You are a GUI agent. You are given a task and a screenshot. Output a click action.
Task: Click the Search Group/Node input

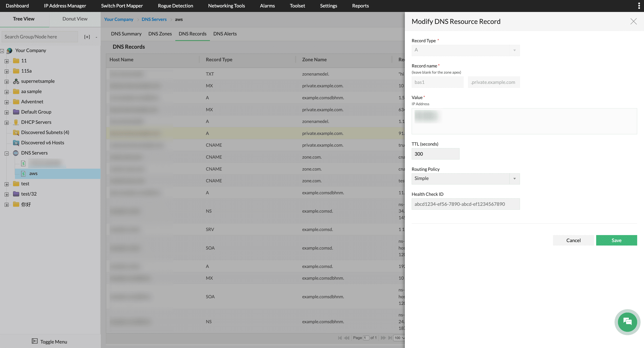click(40, 37)
